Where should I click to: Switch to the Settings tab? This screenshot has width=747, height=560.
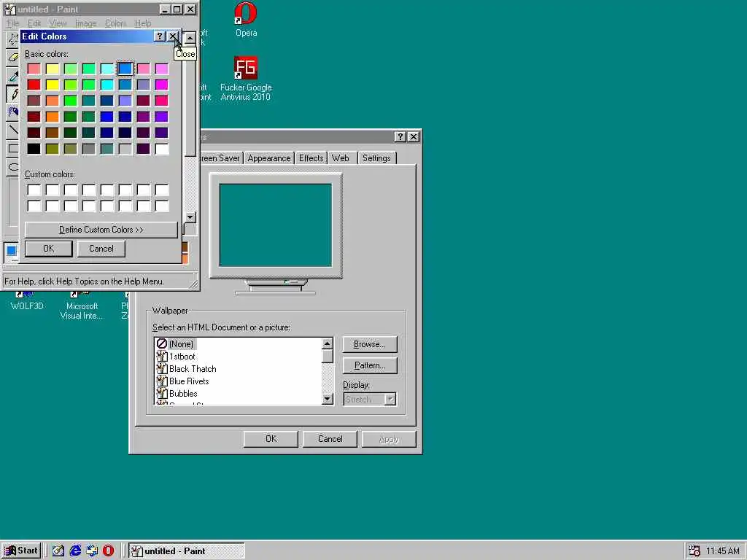[376, 158]
